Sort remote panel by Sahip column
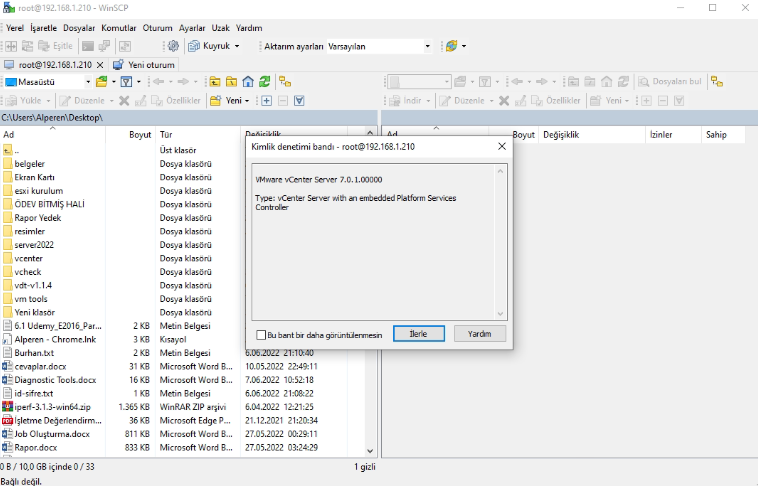The width and height of the screenshot is (758, 486). coord(722,134)
